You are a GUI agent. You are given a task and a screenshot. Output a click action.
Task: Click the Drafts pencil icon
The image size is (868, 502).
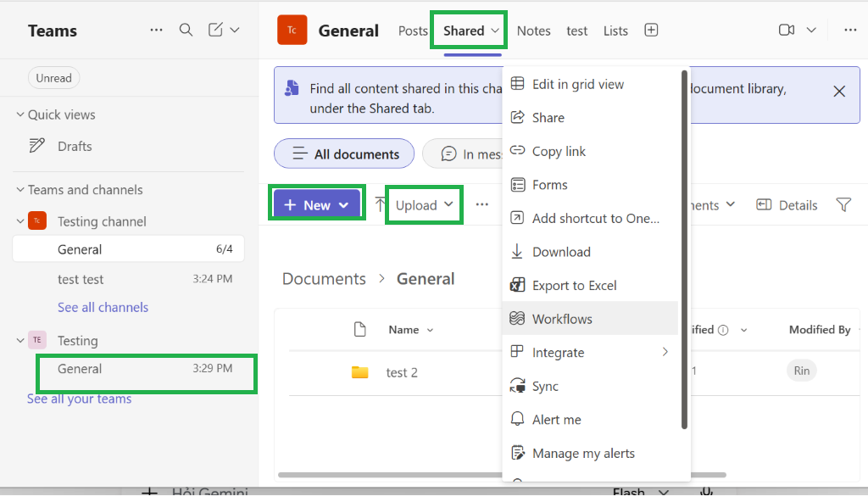[37, 146]
